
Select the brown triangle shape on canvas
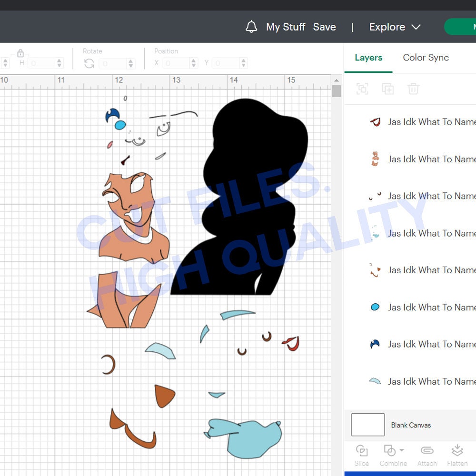(x=164, y=396)
